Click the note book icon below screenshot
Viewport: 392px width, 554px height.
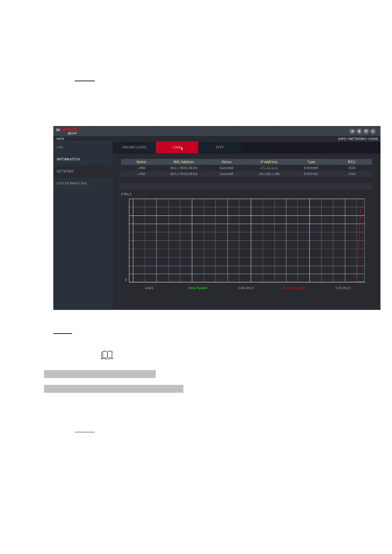pyautogui.click(x=107, y=355)
